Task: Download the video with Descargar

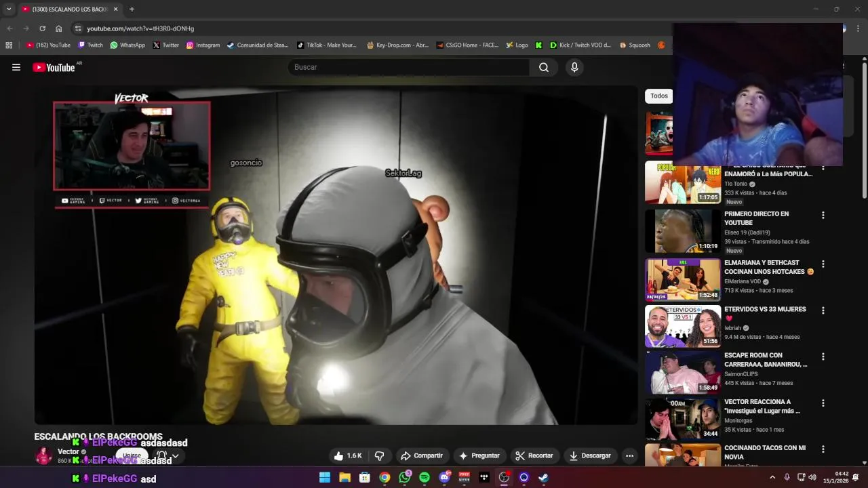Action: pyautogui.click(x=590, y=455)
